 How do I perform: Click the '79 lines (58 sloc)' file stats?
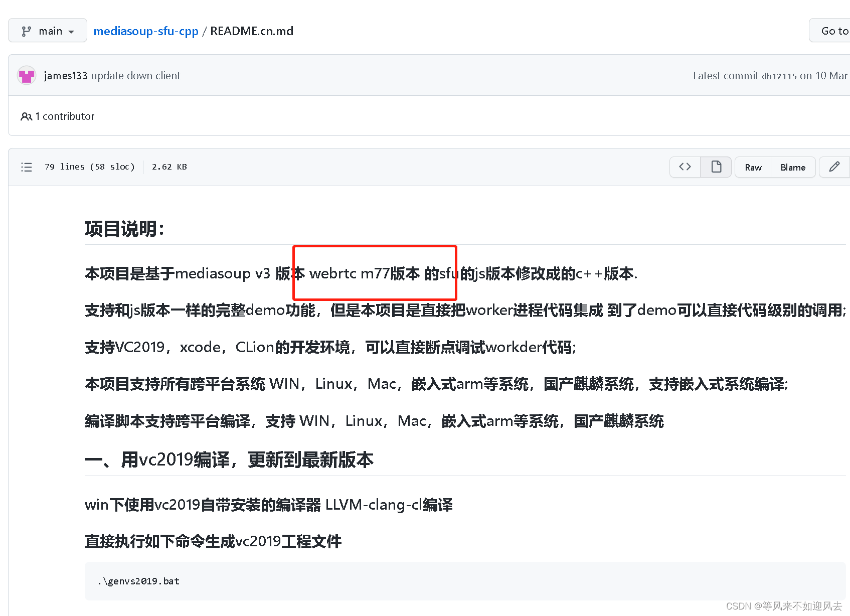[x=90, y=167]
